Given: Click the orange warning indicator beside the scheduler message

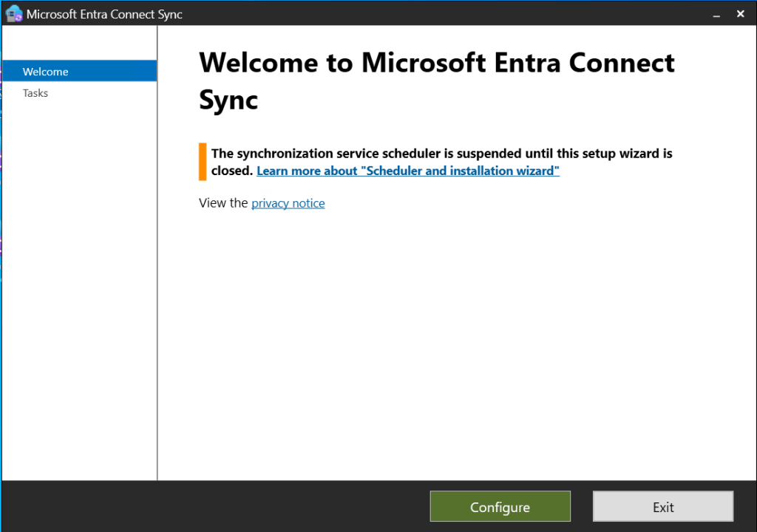Looking at the screenshot, I should [201, 161].
